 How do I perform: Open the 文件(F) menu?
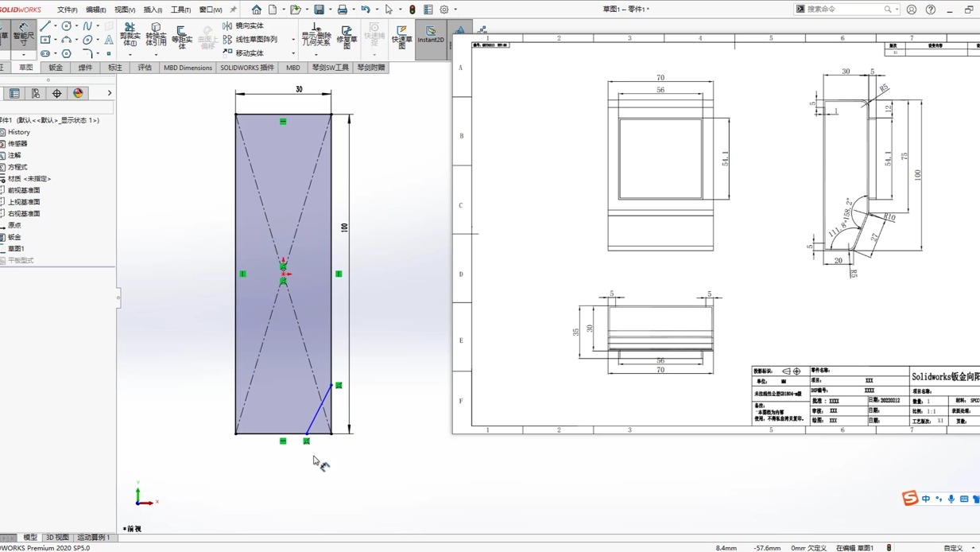pyautogui.click(x=67, y=10)
